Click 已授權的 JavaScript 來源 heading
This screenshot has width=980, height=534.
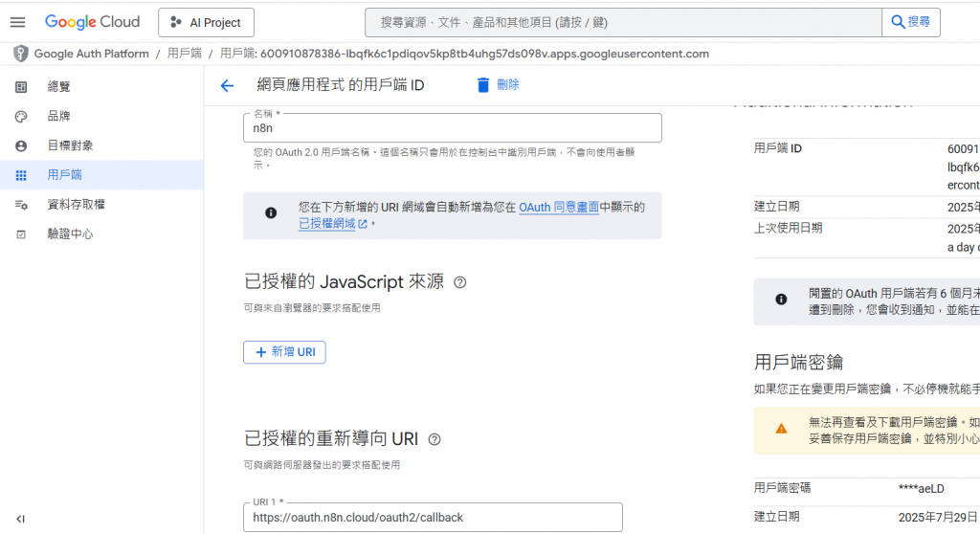pyautogui.click(x=344, y=281)
